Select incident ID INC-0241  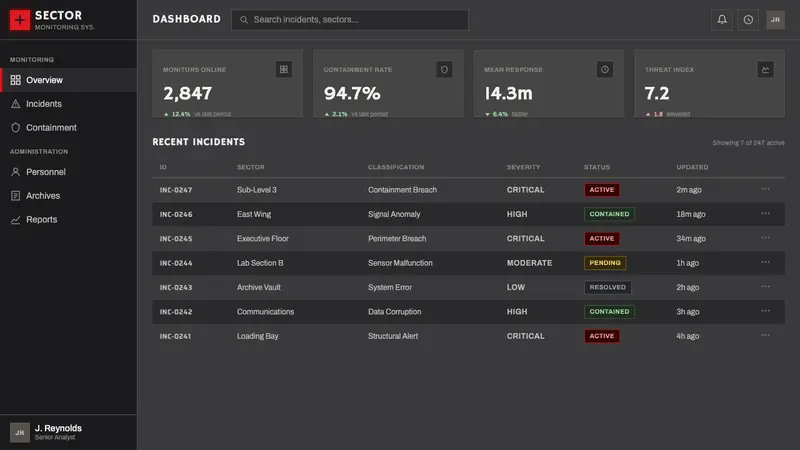tap(176, 336)
